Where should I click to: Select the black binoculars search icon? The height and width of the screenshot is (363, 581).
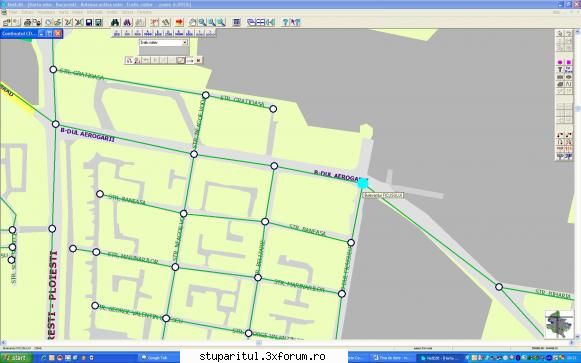coord(115,22)
